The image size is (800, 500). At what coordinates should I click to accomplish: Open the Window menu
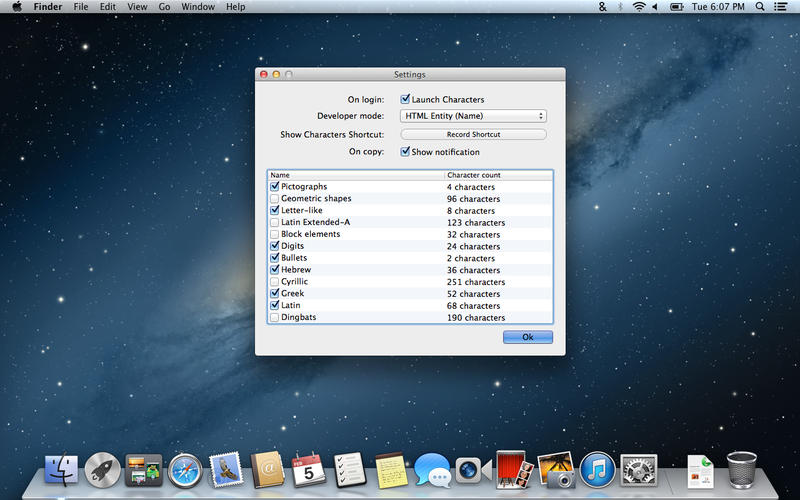tap(198, 7)
